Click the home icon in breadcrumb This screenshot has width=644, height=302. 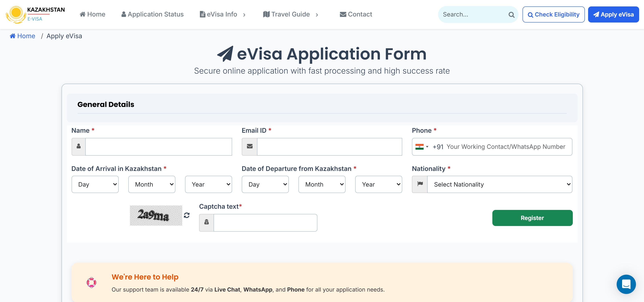coord(12,36)
